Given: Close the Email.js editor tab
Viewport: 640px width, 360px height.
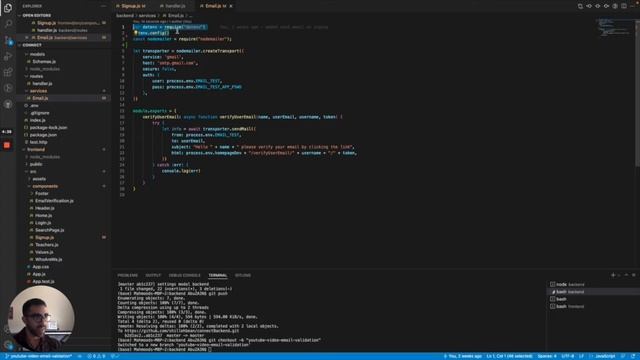Looking at the screenshot, I should pos(231,6).
